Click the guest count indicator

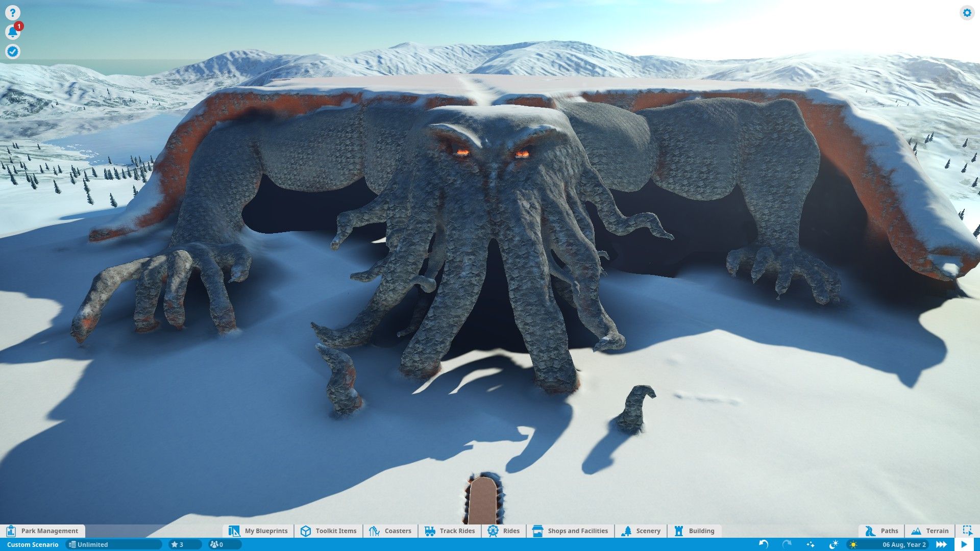217,545
